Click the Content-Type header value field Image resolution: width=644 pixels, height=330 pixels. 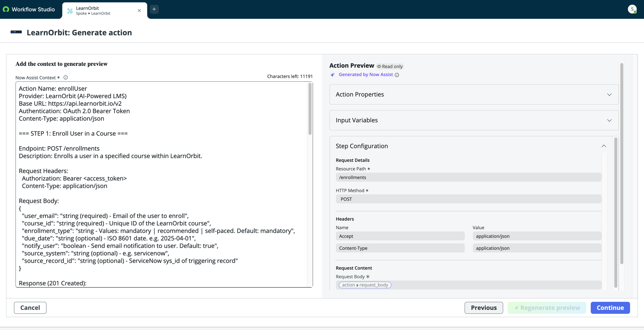(x=537, y=248)
